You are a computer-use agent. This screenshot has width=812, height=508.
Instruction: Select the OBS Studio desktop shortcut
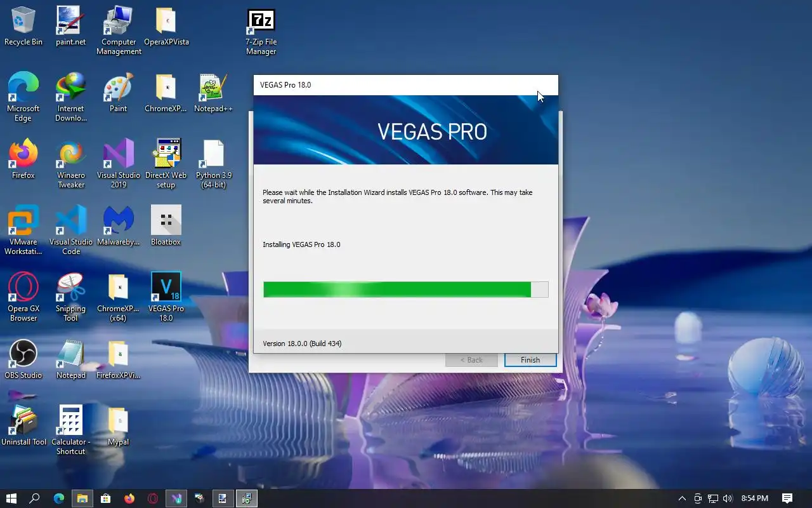pos(23,359)
